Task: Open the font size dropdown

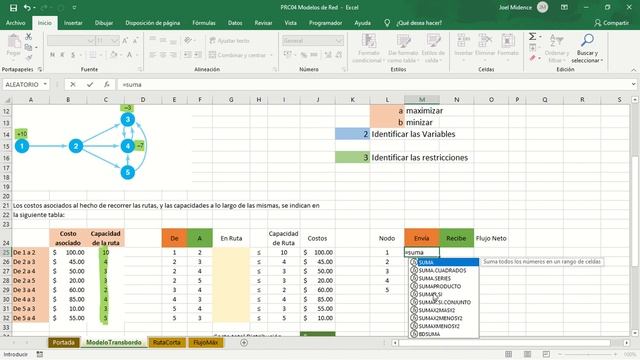Action: (115, 40)
